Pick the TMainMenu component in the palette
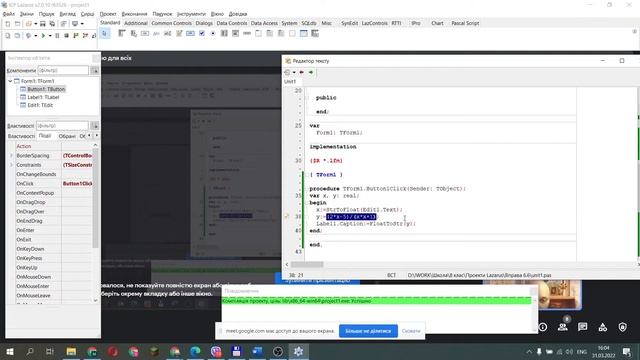 (122, 33)
